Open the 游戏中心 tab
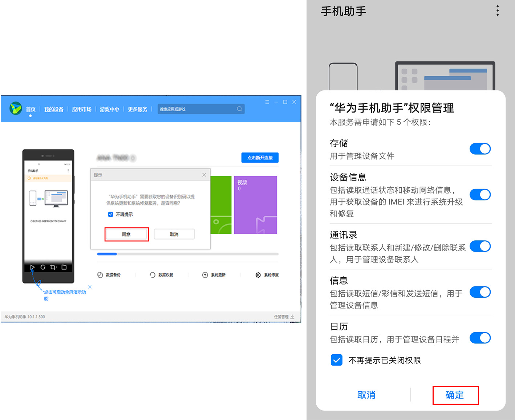515x420 pixels. pos(109,109)
